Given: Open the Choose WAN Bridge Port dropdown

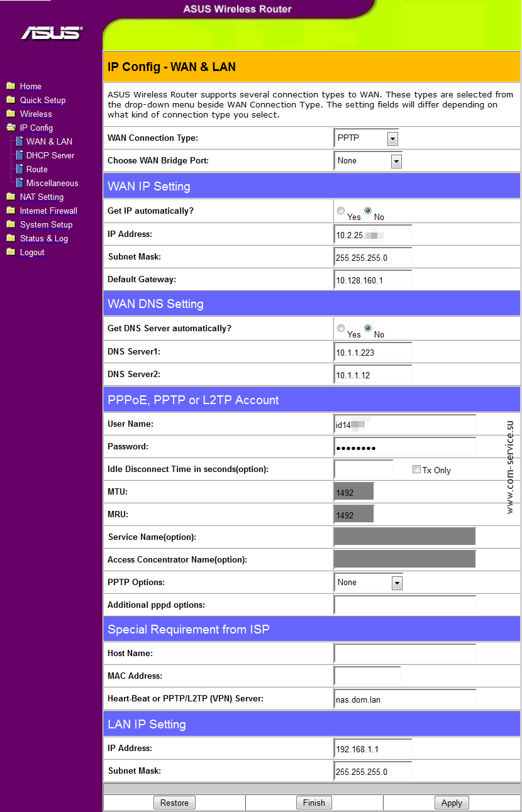Looking at the screenshot, I should 368,161.
